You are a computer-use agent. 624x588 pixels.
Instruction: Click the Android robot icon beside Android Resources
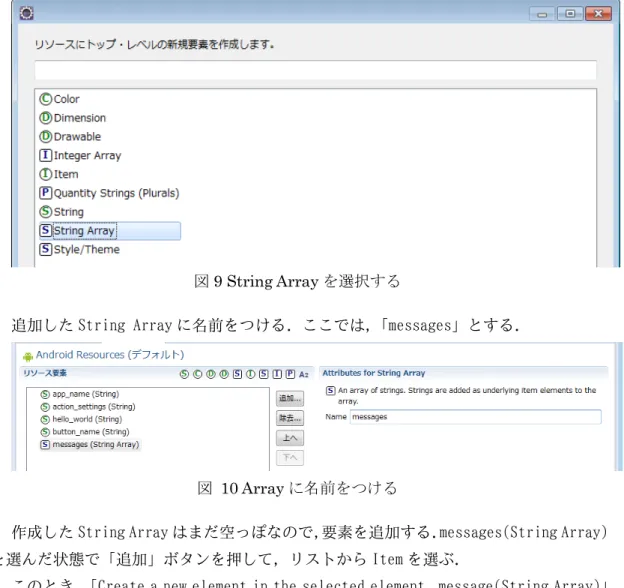28,356
